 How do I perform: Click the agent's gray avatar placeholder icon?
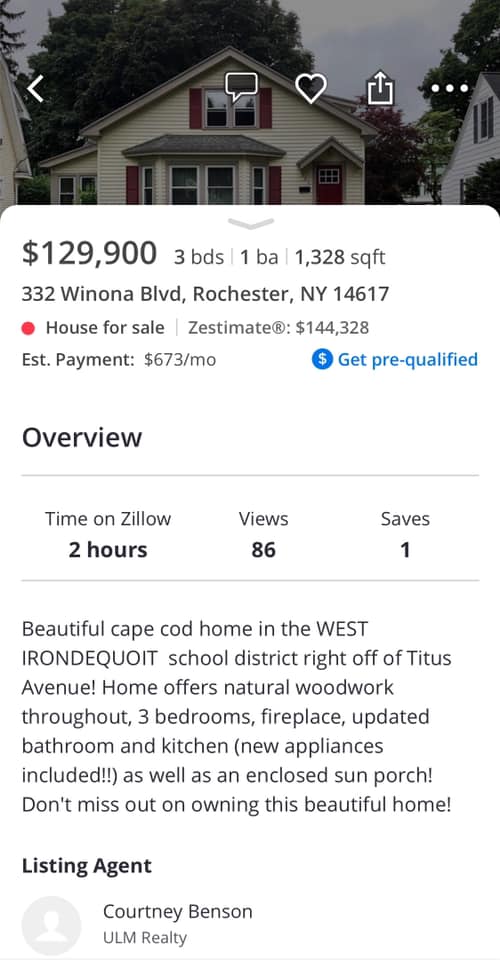(x=51, y=925)
